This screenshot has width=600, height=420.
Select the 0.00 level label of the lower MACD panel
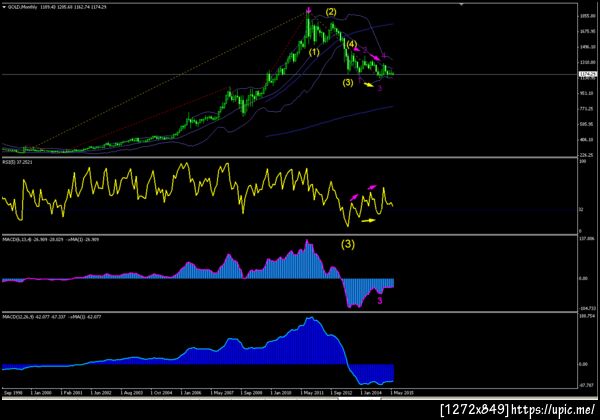[x=583, y=364]
